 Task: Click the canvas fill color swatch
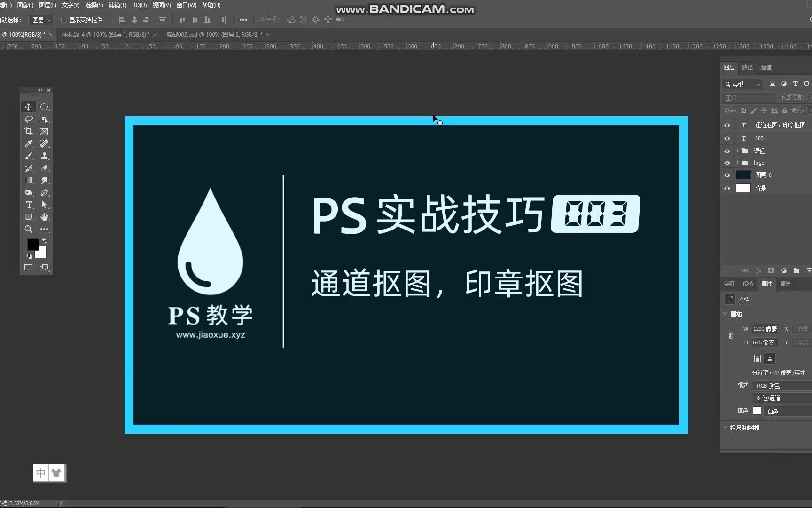(757, 411)
